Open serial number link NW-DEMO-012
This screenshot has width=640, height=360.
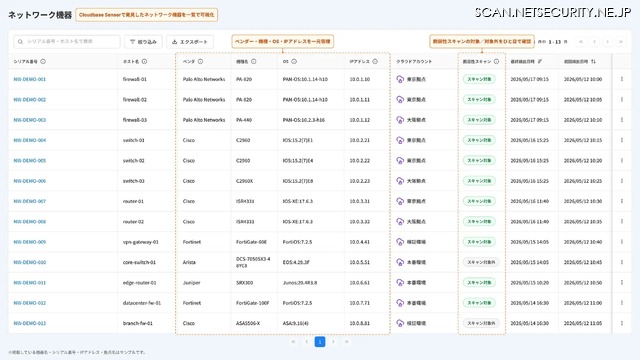pos(30,303)
